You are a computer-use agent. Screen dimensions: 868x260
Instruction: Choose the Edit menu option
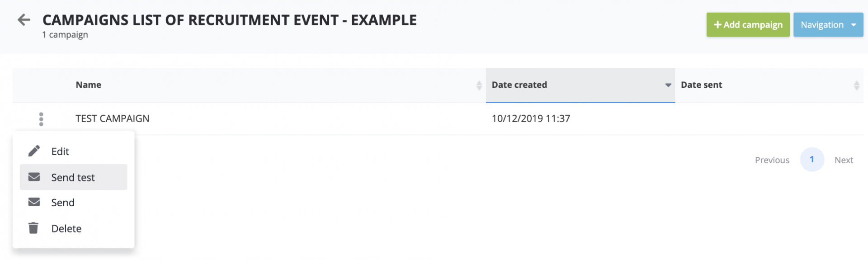[x=60, y=151]
